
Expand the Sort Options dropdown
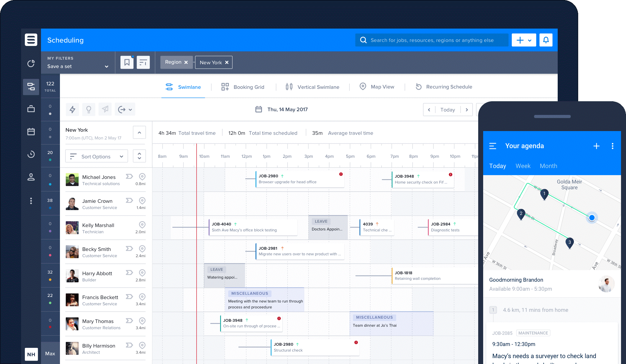(96, 156)
